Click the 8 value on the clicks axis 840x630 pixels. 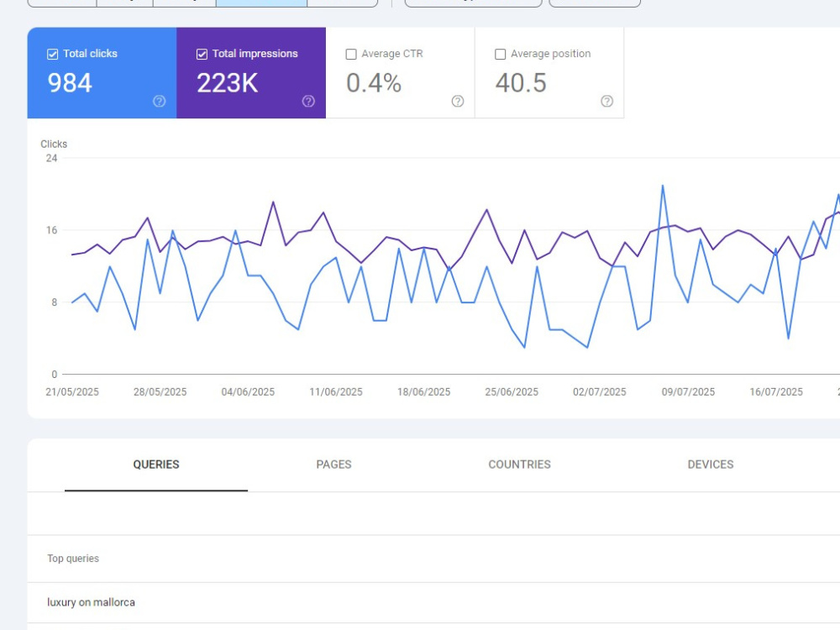pos(54,302)
